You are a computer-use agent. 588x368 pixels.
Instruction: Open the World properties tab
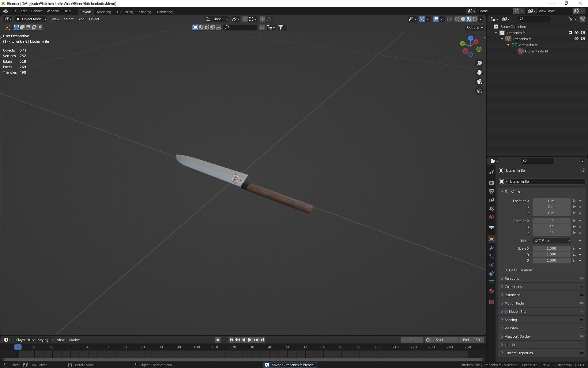(x=492, y=217)
